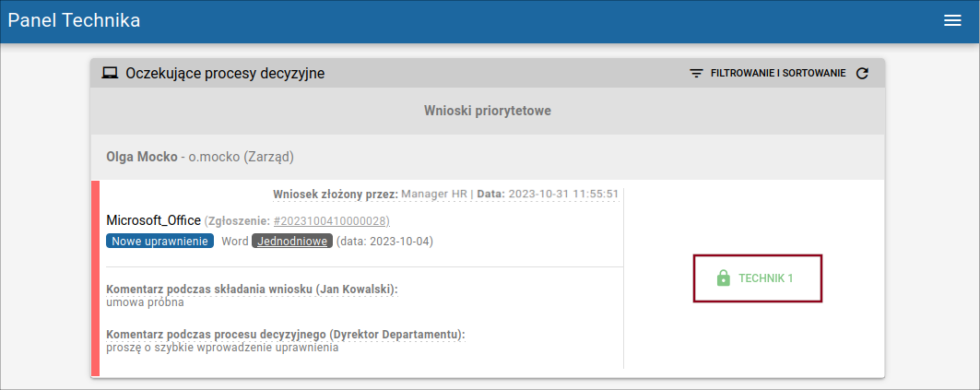Image resolution: width=980 pixels, height=390 pixels.
Task: Click the filter lines icon
Action: 696,73
